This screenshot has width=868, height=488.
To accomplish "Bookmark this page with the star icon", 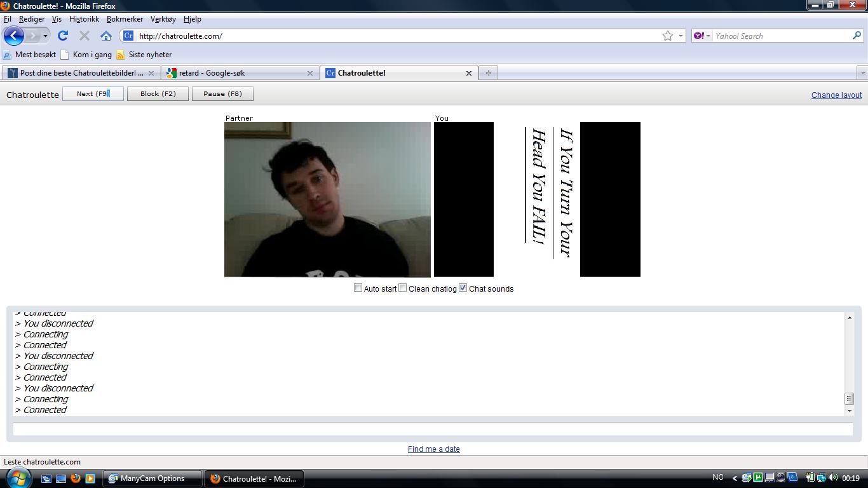I will pos(668,36).
